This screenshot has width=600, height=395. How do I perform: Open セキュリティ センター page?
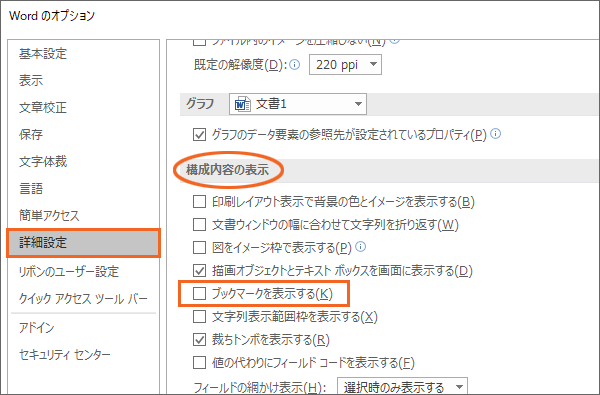point(65,355)
